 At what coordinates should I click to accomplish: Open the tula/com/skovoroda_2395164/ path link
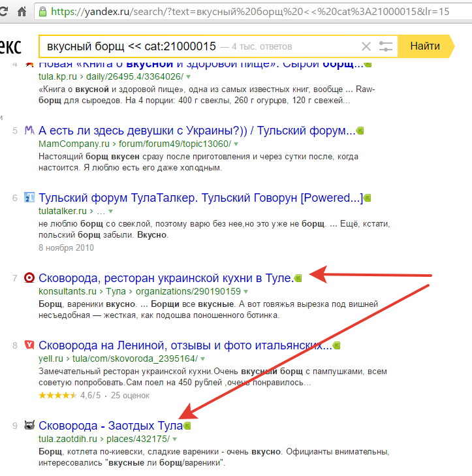(135, 359)
